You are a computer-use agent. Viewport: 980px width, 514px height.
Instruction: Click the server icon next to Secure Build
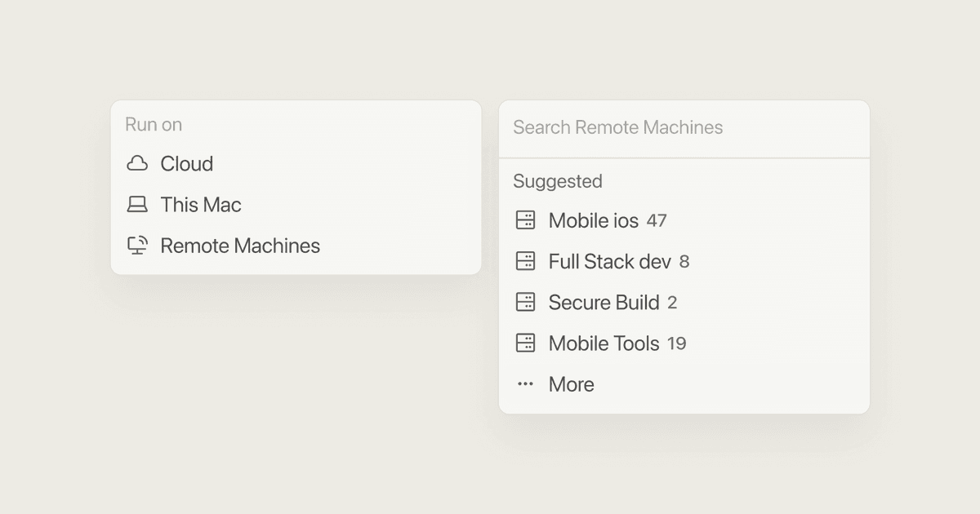click(525, 302)
